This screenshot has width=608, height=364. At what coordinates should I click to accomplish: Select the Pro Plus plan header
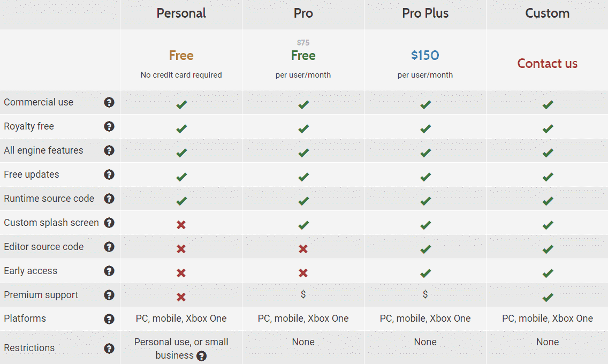click(x=425, y=13)
